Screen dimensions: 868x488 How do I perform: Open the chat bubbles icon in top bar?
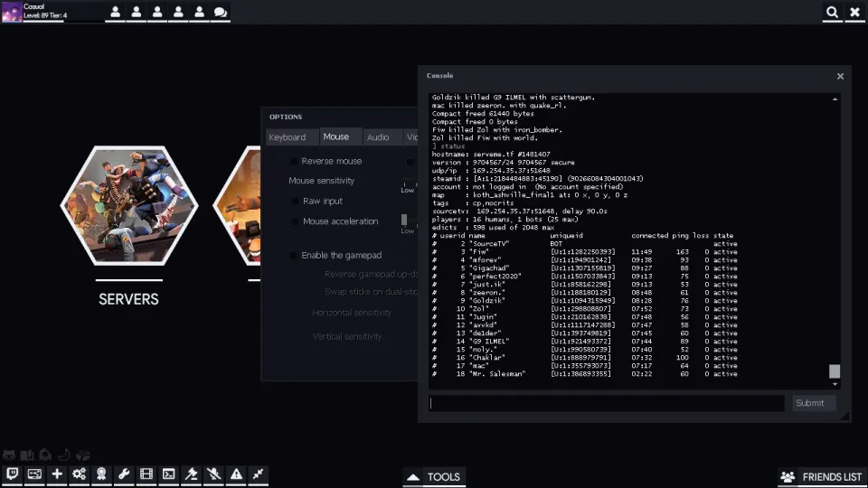pyautogui.click(x=220, y=13)
